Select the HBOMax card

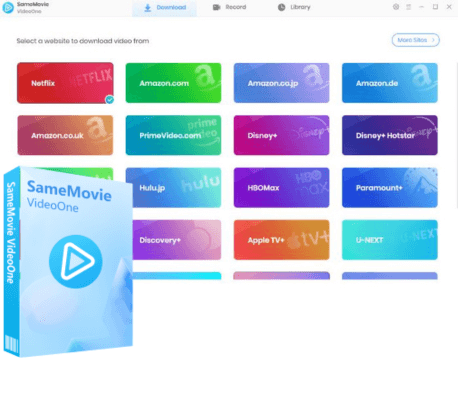point(281,188)
